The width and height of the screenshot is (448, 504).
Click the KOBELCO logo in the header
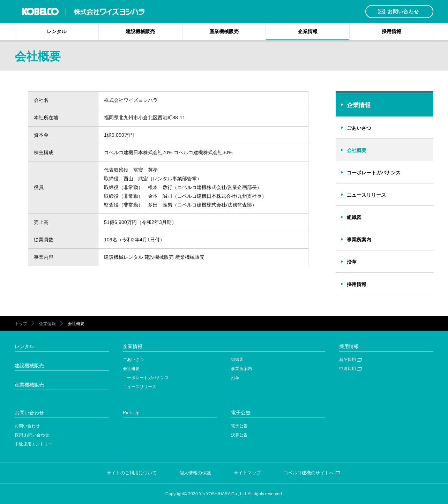tap(40, 12)
